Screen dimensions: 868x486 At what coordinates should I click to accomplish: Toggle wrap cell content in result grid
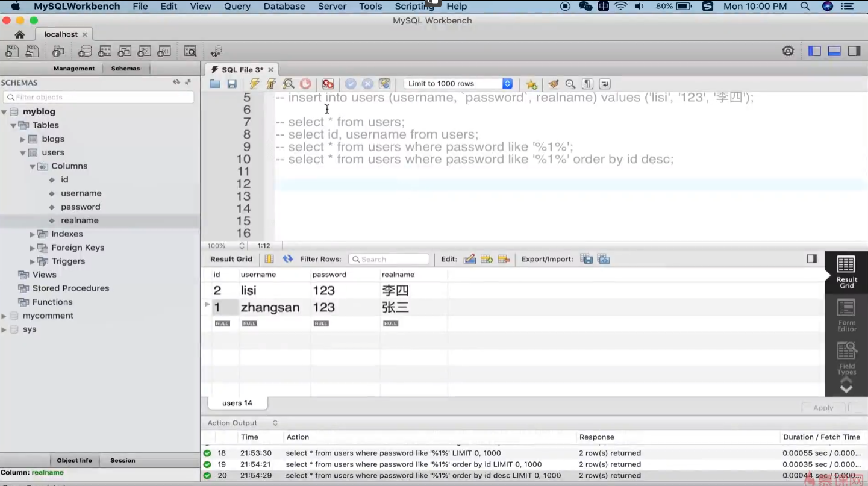pos(269,259)
